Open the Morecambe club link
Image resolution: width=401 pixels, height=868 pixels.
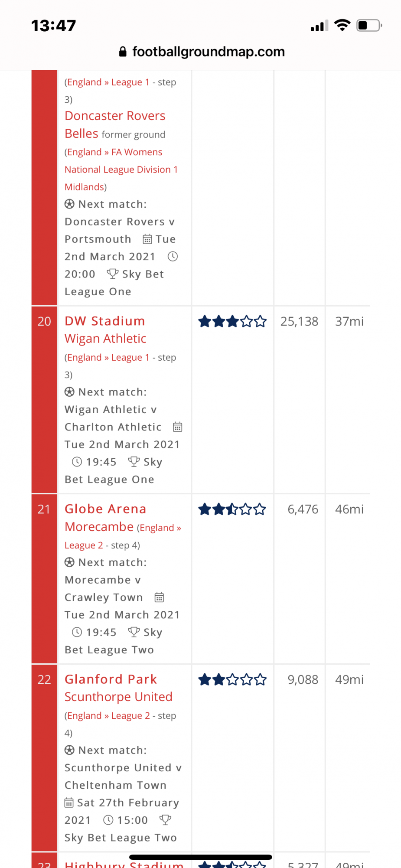[x=99, y=527]
